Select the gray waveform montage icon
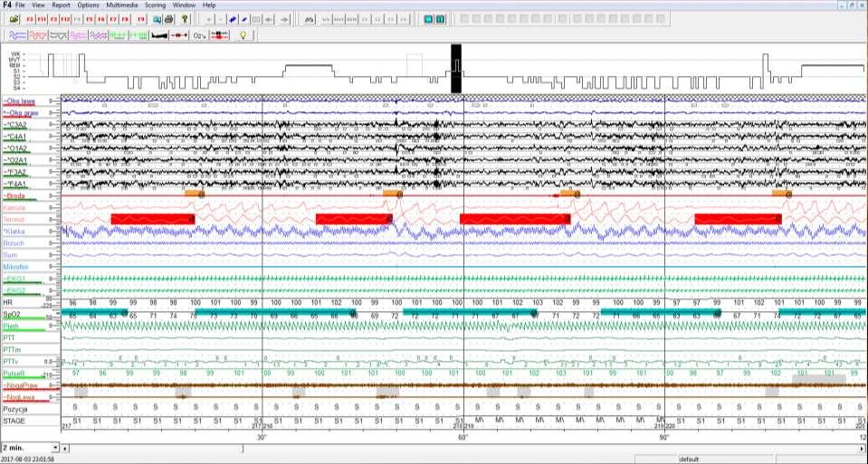The image size is (868, 464). (58, 35)
